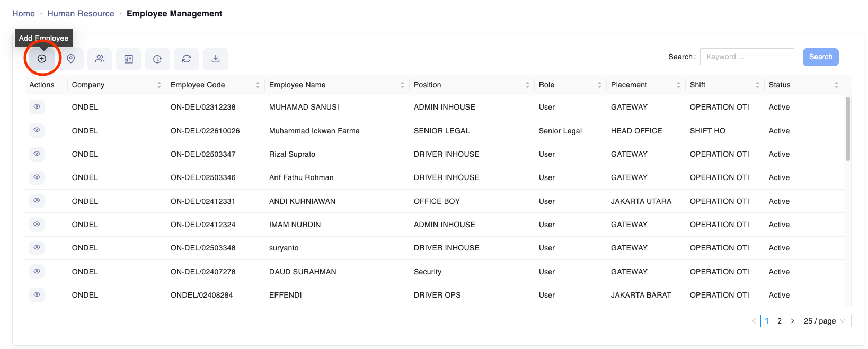
Task: Focus the Keyword search input field
Action: pos(747,57)
